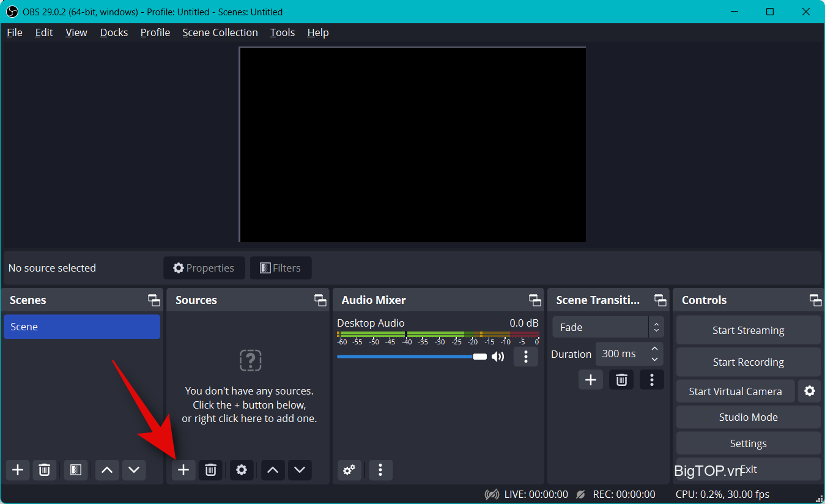Select the Scene item in Scenes list

pyautogui.click(x=82, y=327)
